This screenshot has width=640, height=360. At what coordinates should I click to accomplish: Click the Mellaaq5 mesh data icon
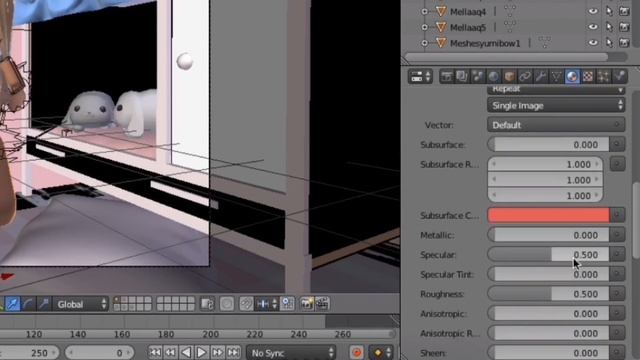coord(510,27)
